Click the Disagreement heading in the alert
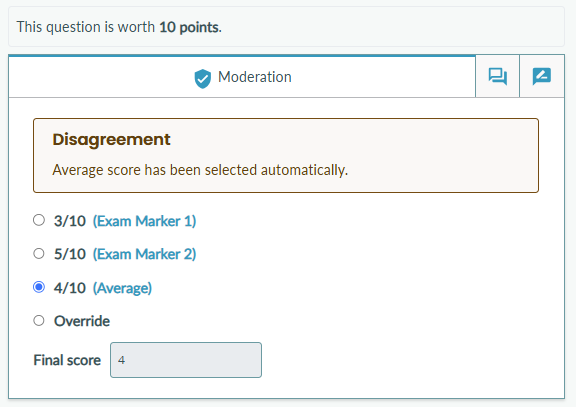This screenshot has height=407, width=576. click(x=111, y=140)
